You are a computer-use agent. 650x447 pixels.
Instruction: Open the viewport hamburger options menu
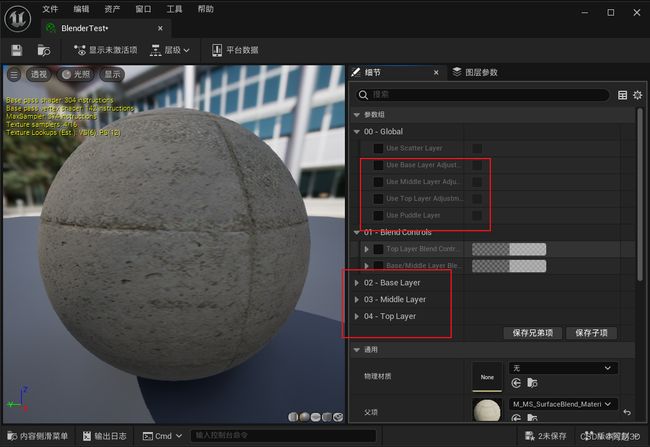(14, 75)
